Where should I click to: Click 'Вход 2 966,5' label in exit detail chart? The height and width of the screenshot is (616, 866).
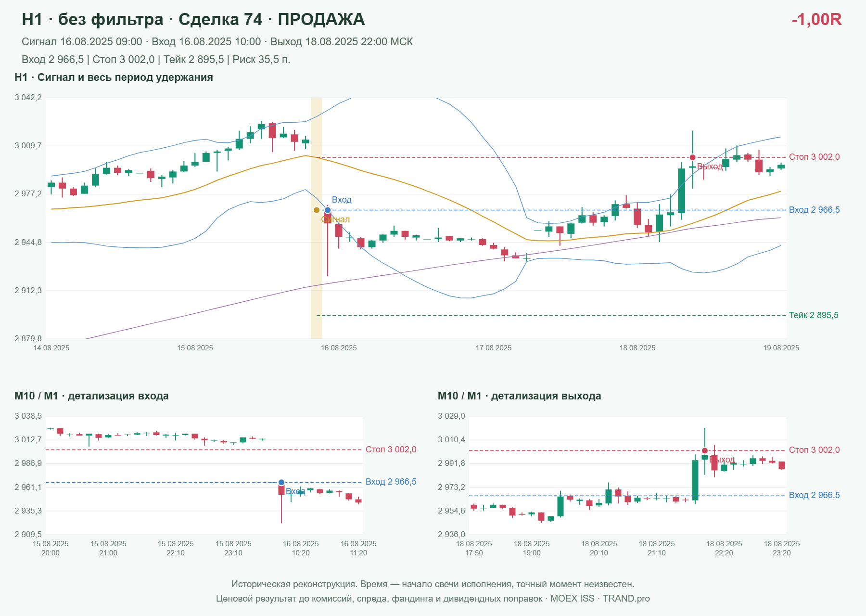click(x=815, y=495)
